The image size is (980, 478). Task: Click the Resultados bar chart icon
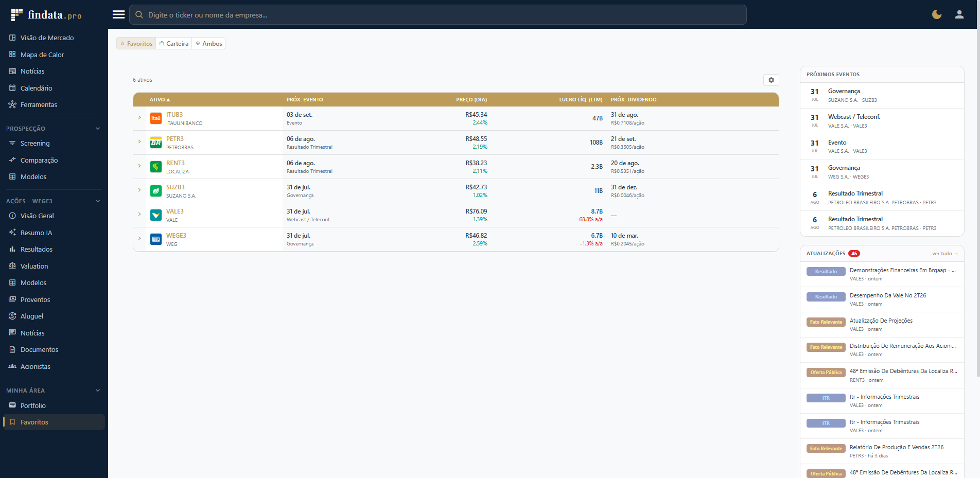coord(12,249)
